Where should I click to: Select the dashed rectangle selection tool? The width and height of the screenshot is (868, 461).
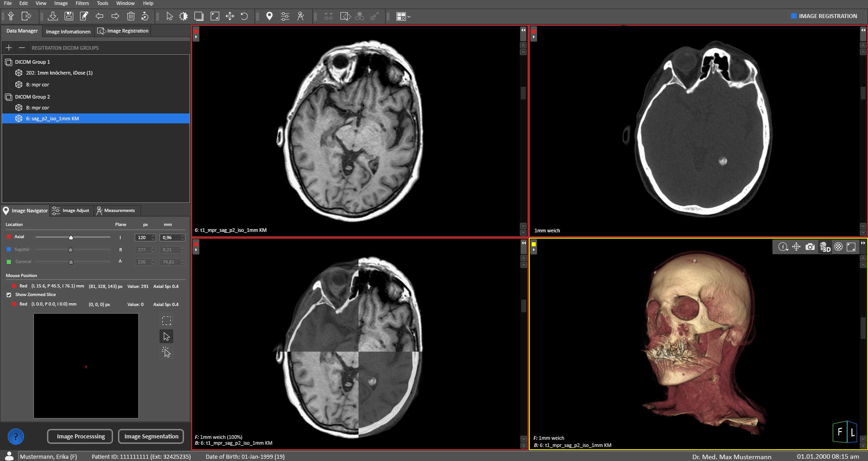tap(166, 321)
